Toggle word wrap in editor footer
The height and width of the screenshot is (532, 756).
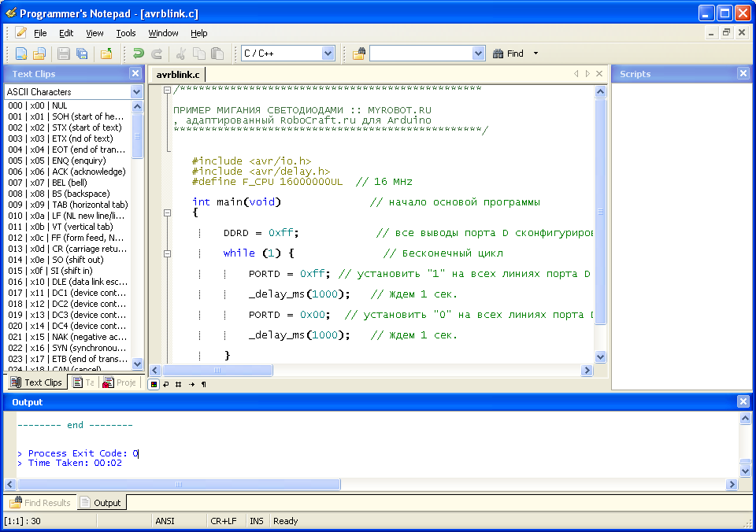pyautogui.click(x=166, y=384)
